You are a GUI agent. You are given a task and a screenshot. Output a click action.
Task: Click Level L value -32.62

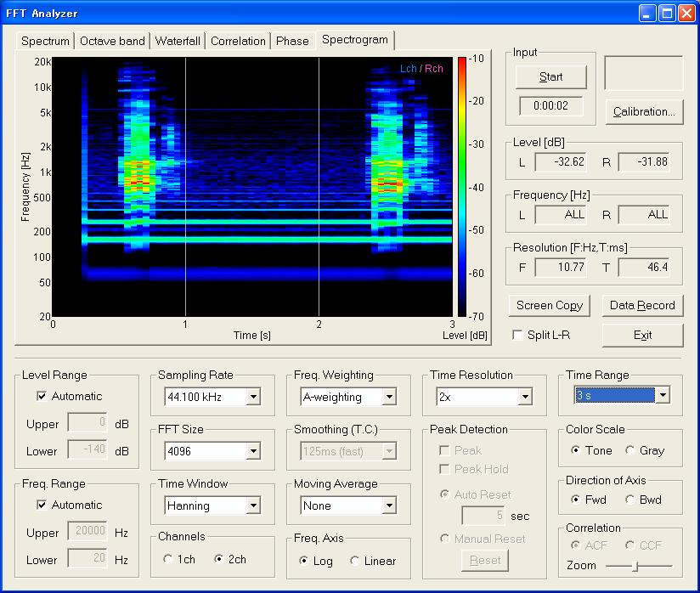pos(561,161)
